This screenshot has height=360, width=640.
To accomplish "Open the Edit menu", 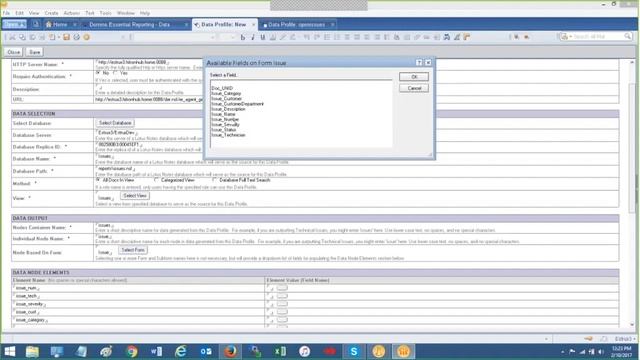I will click(x=19, y=13).
